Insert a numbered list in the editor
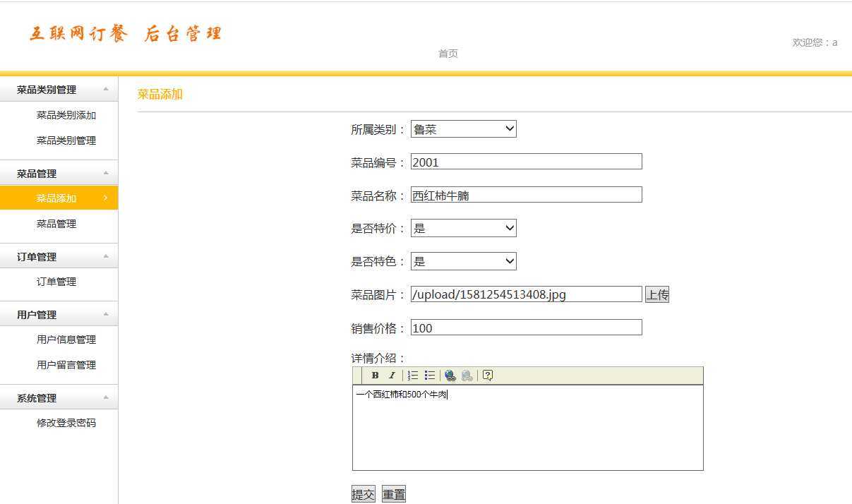 pos(414,376)
